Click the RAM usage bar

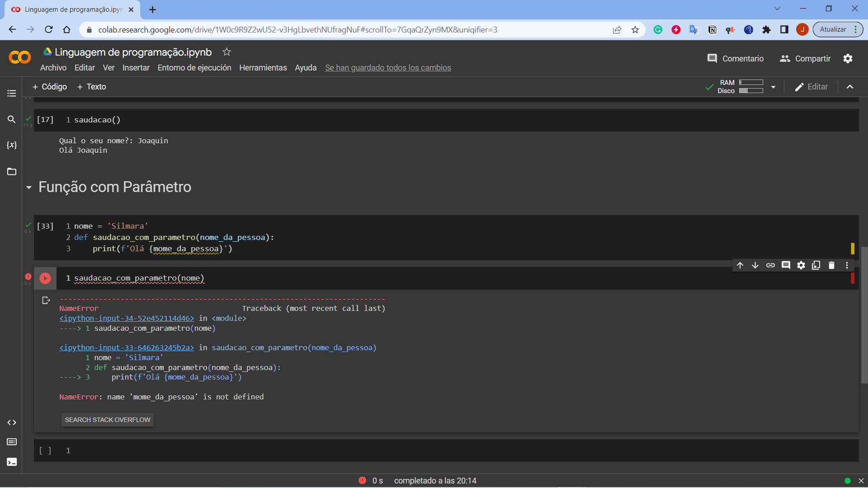[x=751, y=82]
